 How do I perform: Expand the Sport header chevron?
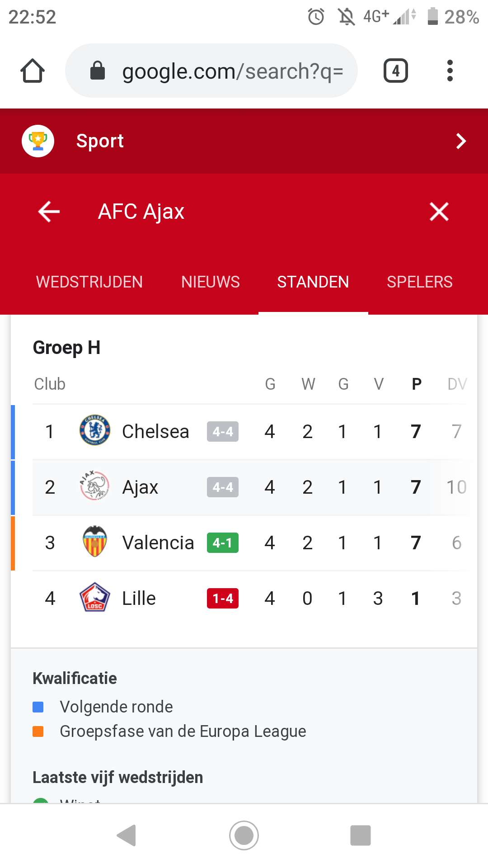[x=460, y=141]
